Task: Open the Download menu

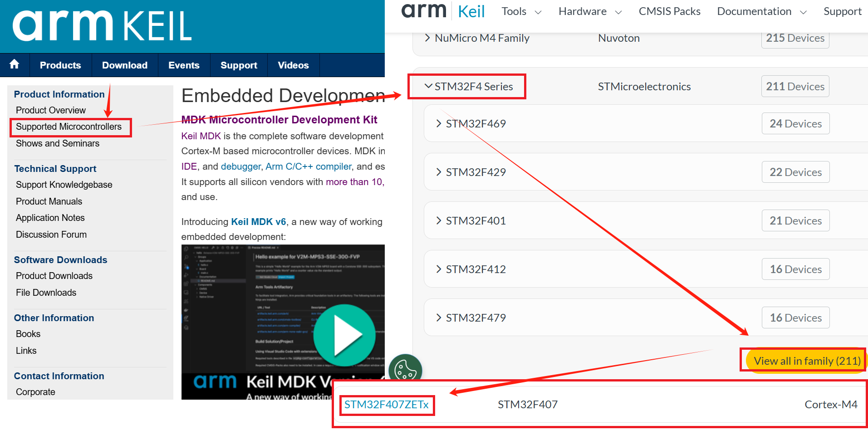Action: [x=125, y=65]
